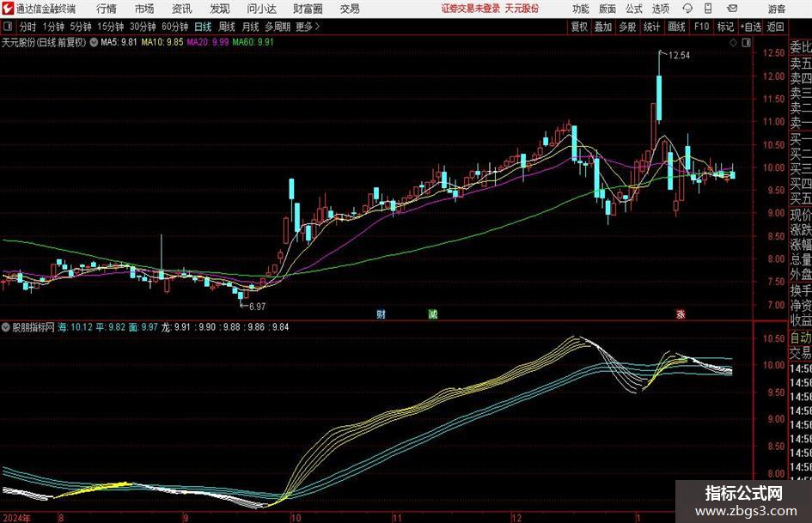Image resolution: width=812 pixels, height=523 pixels.
Task: Switch to the 30分钟 period tab
Action: (x=143, y=27)
